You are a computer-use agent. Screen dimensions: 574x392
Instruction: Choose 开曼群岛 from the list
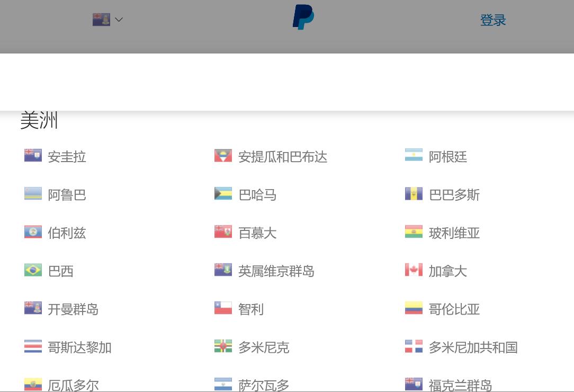tap(73, 309)
